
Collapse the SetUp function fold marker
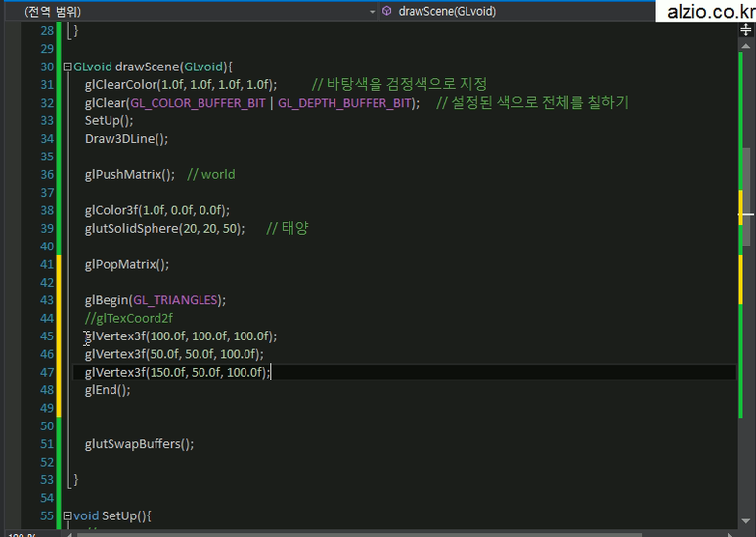tap(67, 516)
